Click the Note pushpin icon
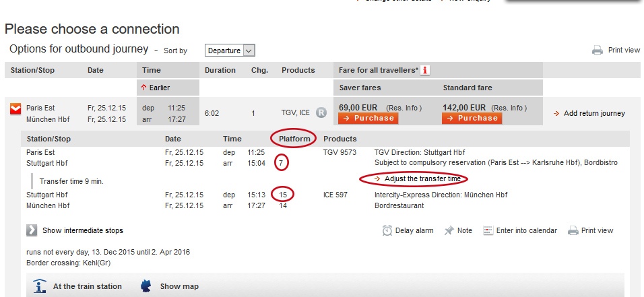644x297 pixels. click(449, 230)
